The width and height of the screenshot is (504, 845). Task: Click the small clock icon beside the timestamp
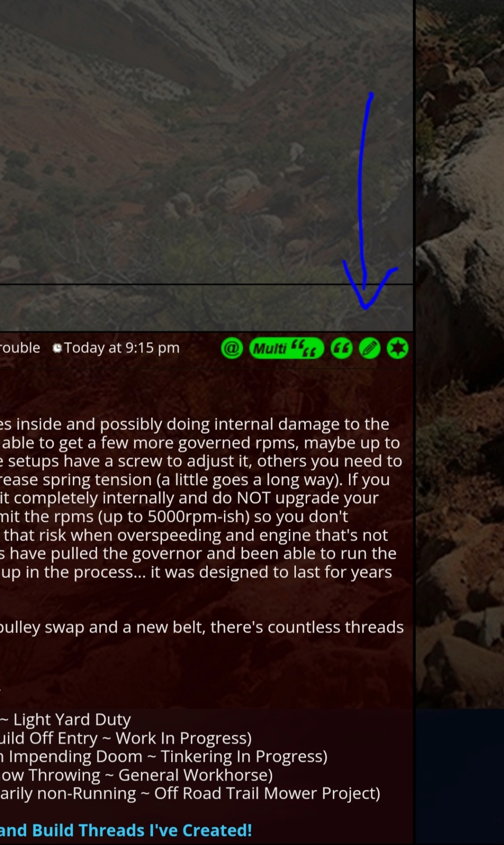tap(57, 348)
